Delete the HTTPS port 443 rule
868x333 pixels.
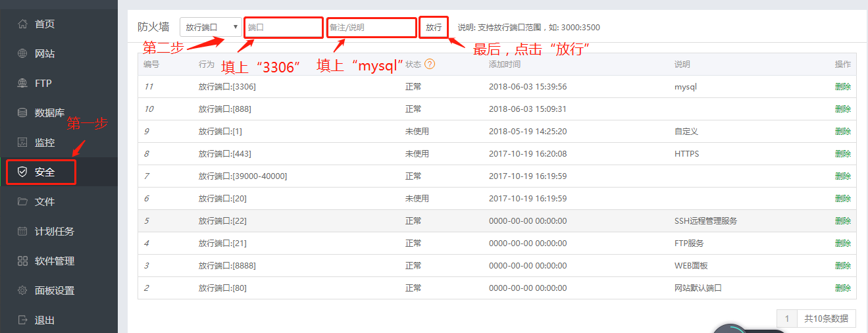pos(842,153)
